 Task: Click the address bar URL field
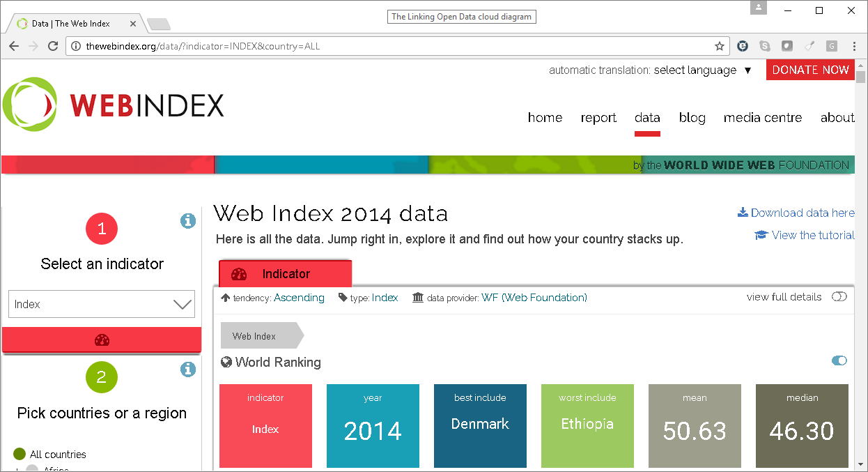coord(397,46)
